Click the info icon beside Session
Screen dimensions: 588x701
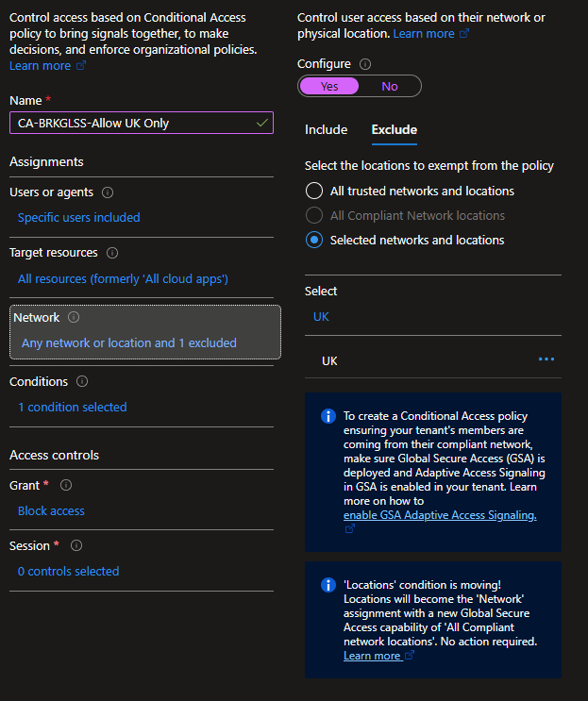click(76, 546)
